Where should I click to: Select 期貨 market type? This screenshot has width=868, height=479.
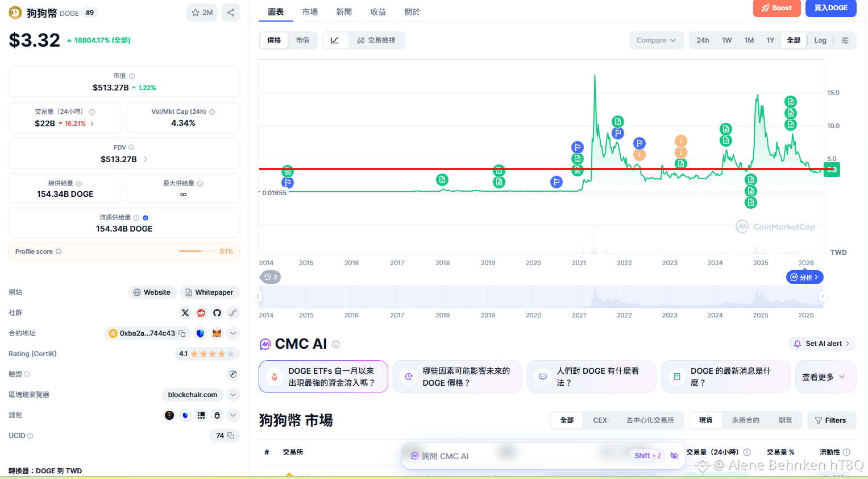[786, 420]
